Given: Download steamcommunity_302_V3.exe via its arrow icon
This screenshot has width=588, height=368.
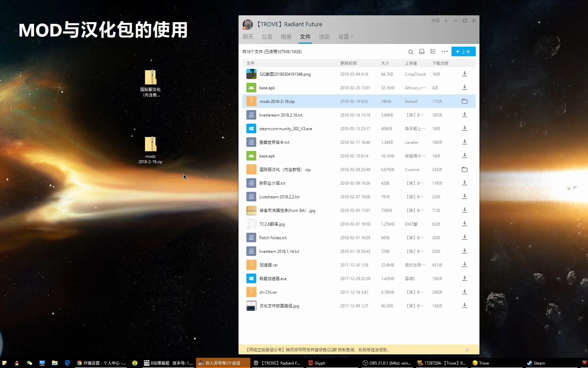Looking at the screenshot, I should pos(464,128).
